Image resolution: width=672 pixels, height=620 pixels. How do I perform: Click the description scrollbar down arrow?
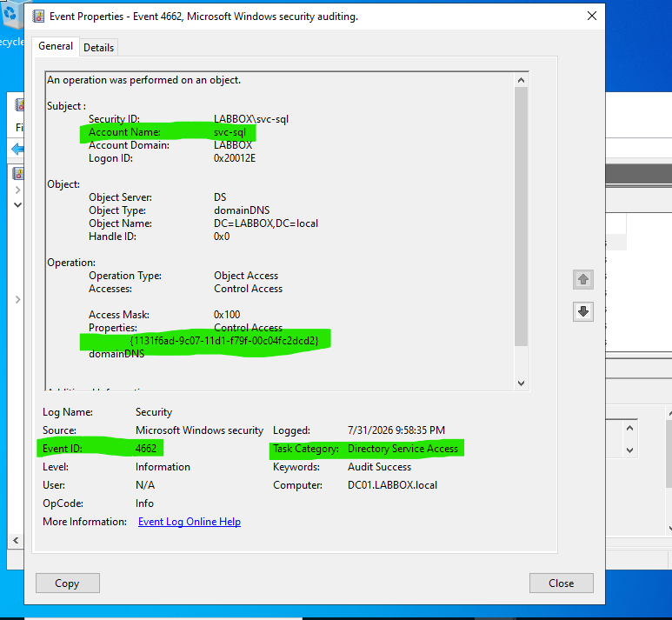[521, 383]
